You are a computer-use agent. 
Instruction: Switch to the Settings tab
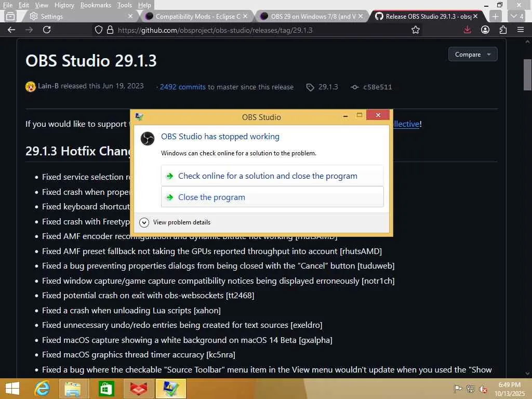81,16
